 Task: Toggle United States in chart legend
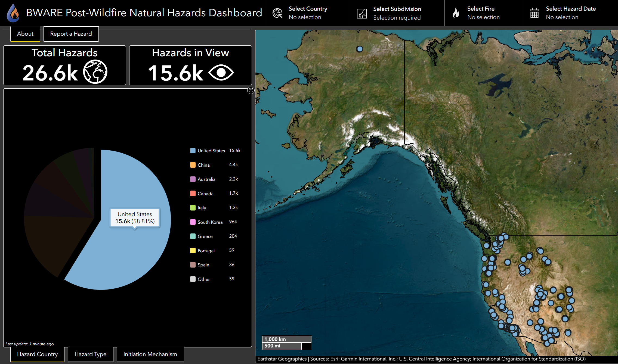coord(211,151)
